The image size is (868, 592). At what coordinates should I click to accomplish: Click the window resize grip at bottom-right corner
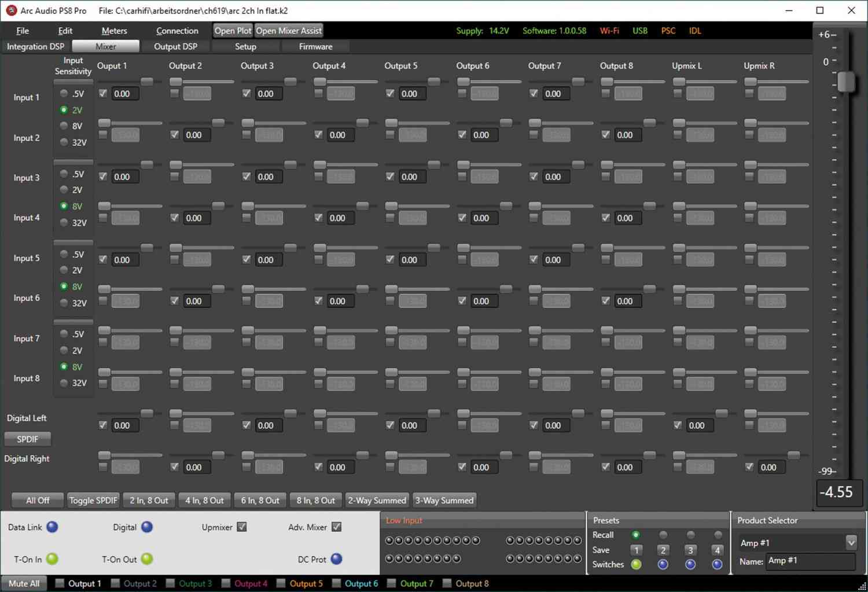(x=862, y=586)
